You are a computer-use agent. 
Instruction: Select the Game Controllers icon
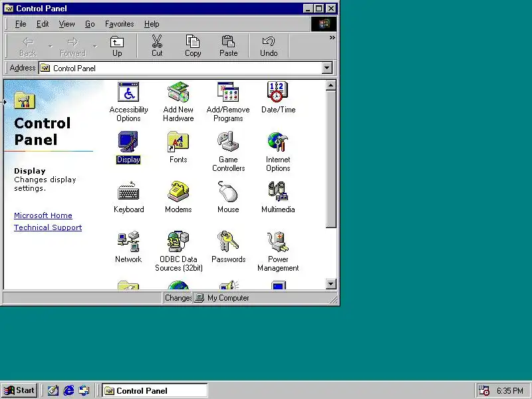(228, 152)
